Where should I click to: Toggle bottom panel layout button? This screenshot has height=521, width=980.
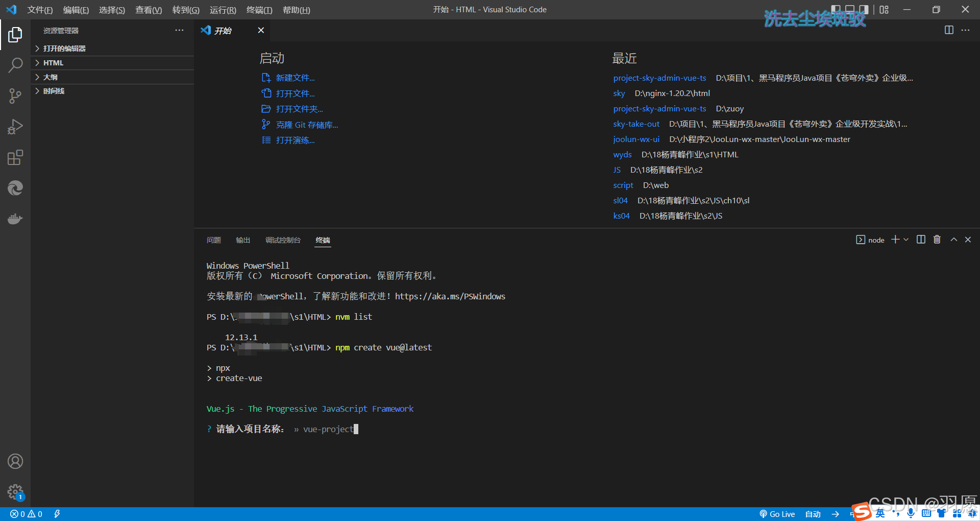850,9
